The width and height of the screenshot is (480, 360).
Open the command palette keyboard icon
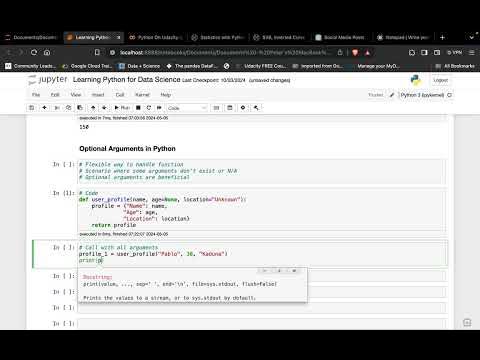coord(216,108)
